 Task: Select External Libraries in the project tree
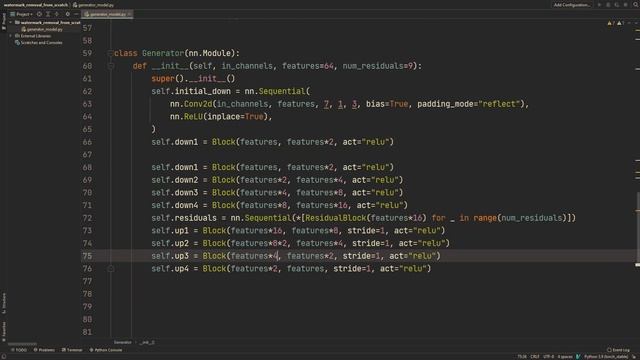point(33,36)
